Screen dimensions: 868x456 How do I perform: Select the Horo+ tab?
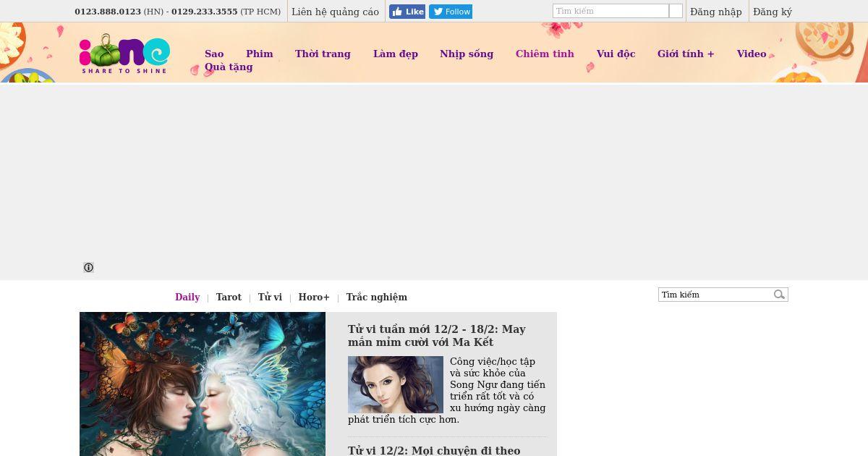point(314,297)
